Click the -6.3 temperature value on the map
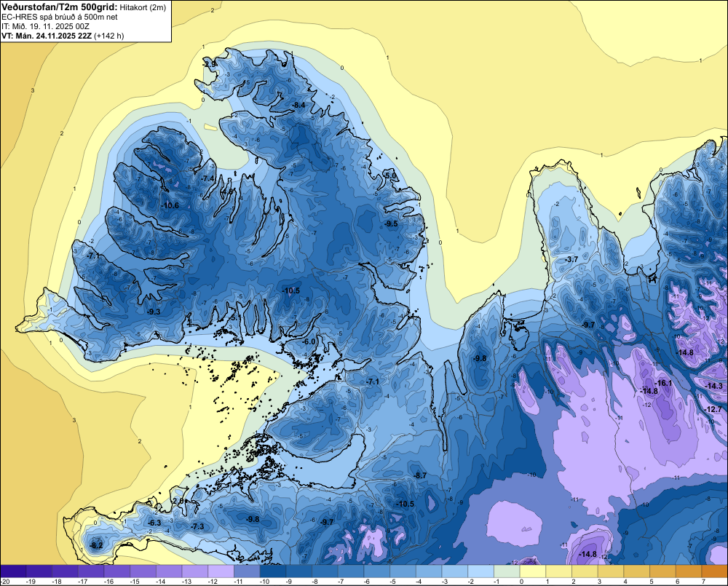The height and width of the screenshot is (586, 728). coord(154,523)
